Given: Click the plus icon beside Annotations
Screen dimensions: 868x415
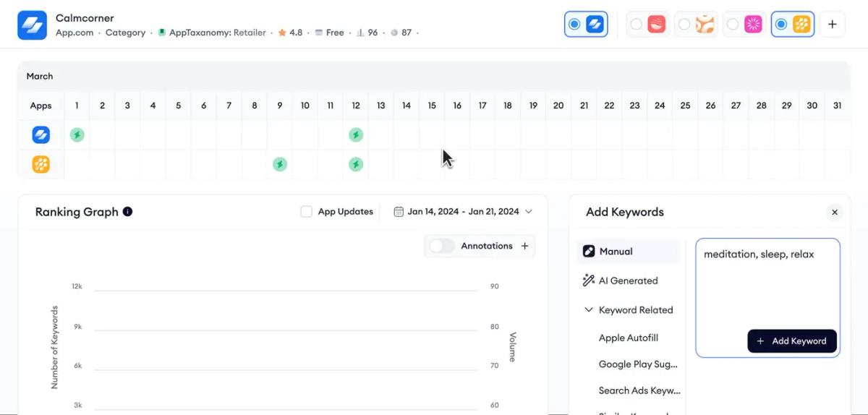Looking at the screenshot, I should click(525, 246).
